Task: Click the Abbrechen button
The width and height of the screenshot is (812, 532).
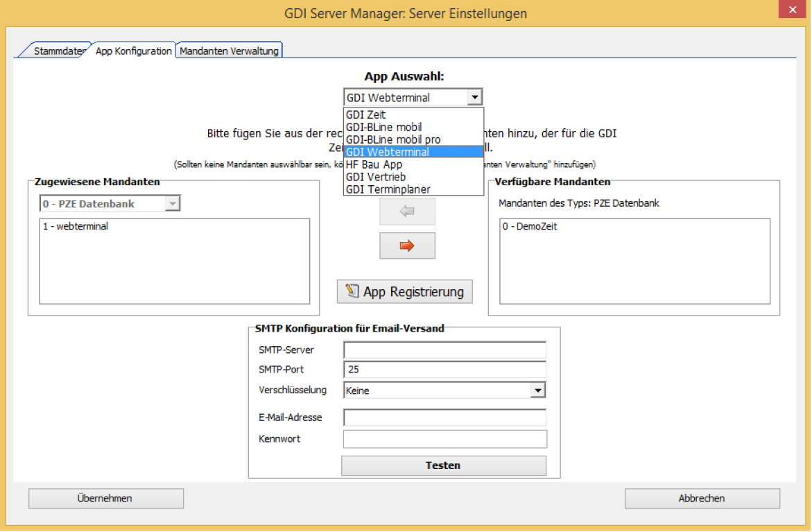Action: point(702,498)
